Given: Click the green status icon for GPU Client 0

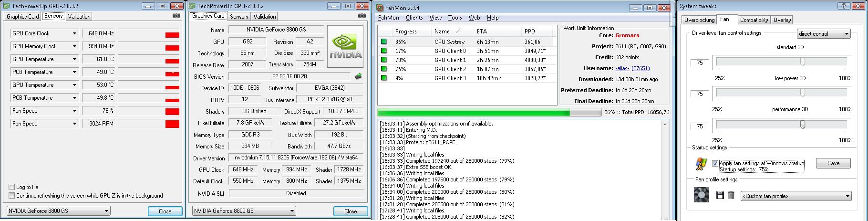Looking at the screenshot, I should [x=384, y=51].
